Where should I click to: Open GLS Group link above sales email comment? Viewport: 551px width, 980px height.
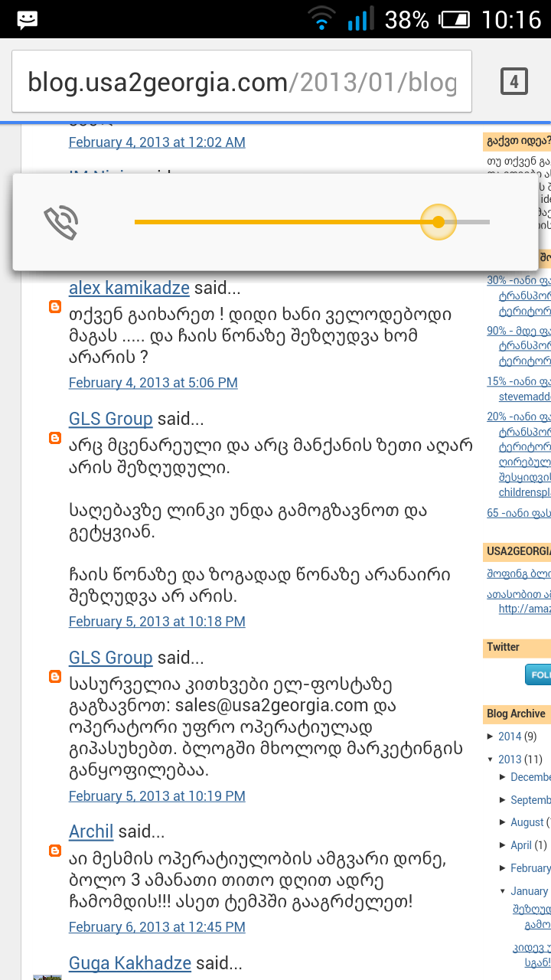(x=111, y=658)
